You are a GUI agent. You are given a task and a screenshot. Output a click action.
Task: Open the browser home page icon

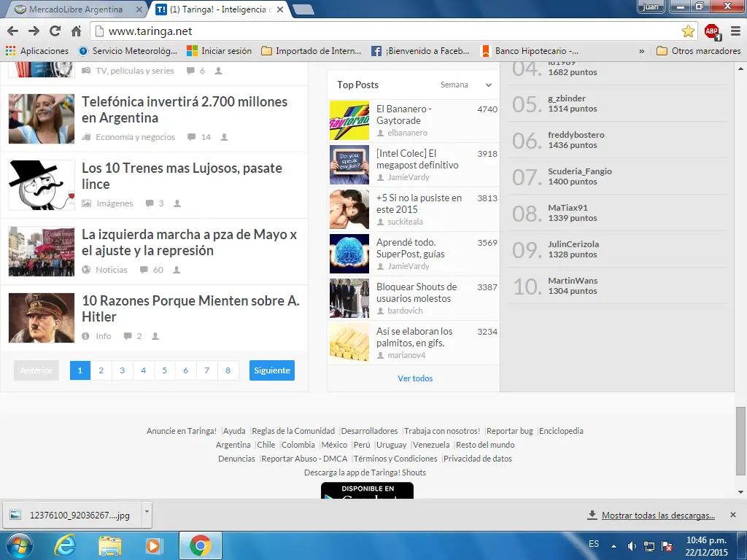[x=76, y=31]
